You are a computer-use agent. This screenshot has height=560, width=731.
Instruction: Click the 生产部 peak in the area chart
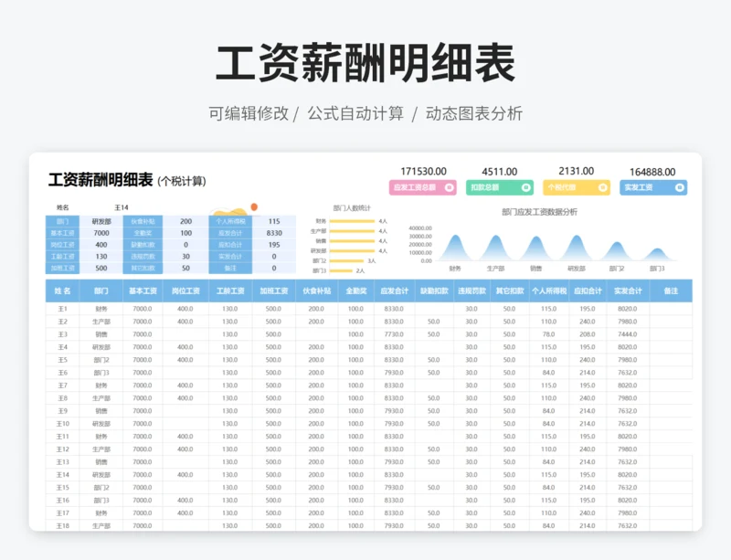pos(495,248)
